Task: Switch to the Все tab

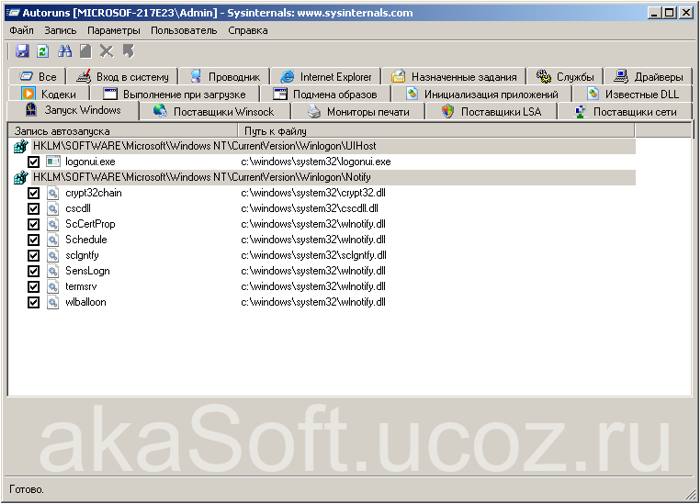Action: 38,77
